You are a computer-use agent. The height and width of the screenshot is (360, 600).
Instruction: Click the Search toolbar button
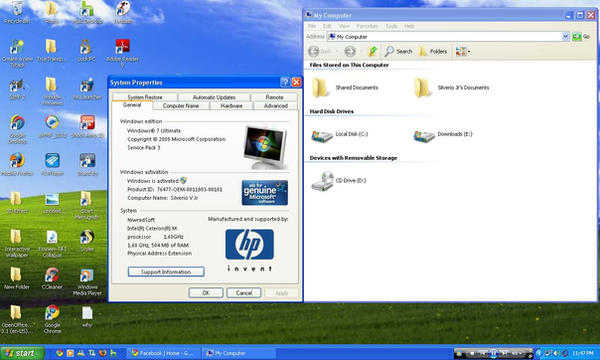pos(398,51)
